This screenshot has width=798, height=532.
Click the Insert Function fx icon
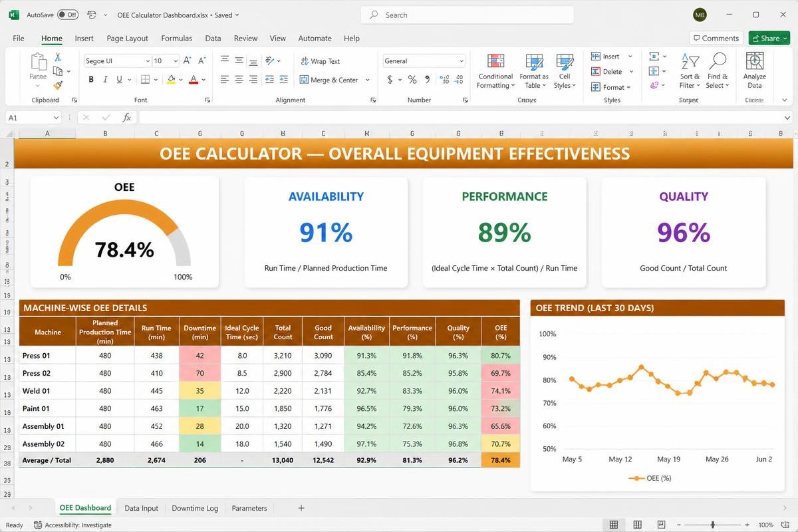(x=127, y=118)
